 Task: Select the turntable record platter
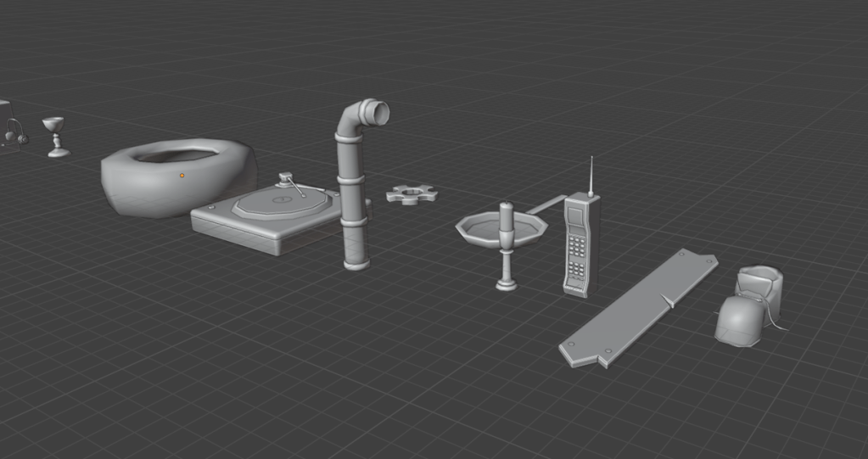[280, 204]
